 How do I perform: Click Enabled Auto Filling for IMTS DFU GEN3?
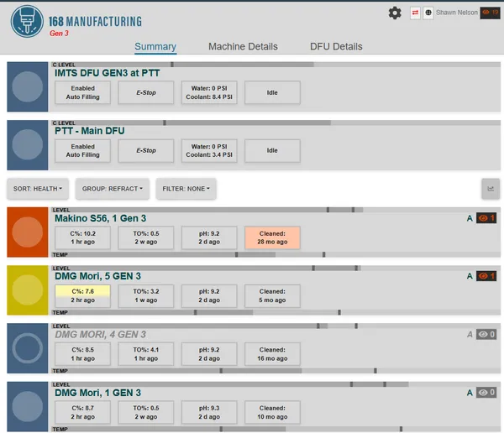(82, 92)
